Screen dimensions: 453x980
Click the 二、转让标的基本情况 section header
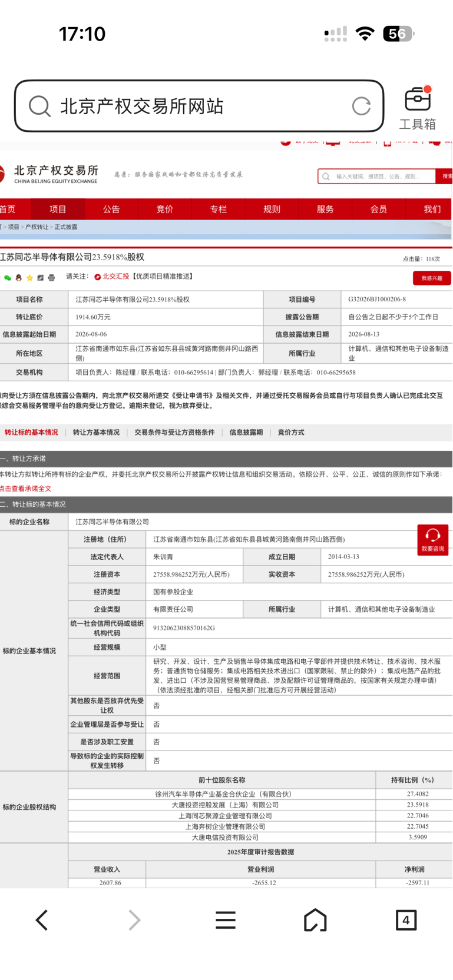[x=226, y=504]
